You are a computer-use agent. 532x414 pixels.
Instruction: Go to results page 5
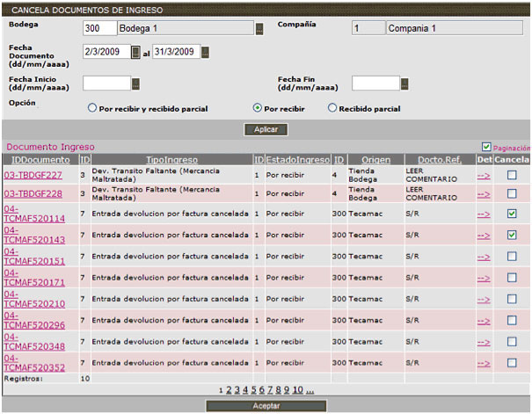point(253,390)
